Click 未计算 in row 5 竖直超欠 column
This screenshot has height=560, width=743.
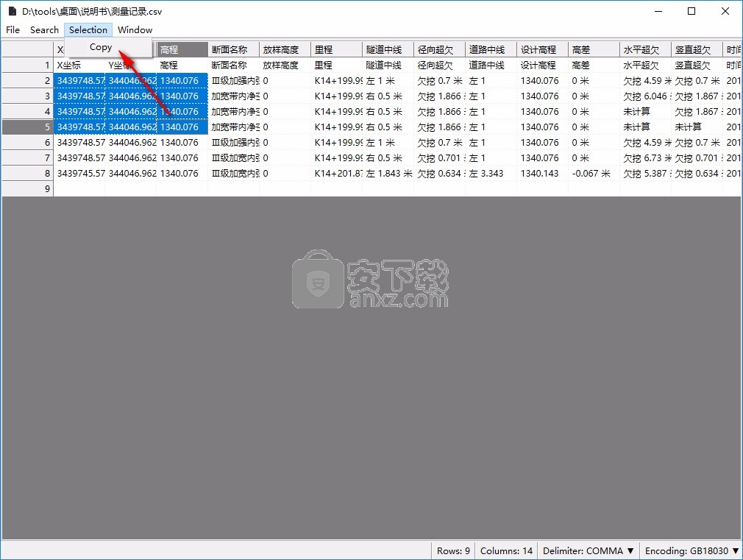pyautogui.click(x=697, y=127)
